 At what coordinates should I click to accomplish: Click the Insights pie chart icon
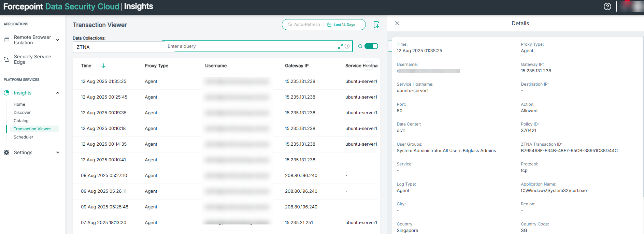[6, 93]
